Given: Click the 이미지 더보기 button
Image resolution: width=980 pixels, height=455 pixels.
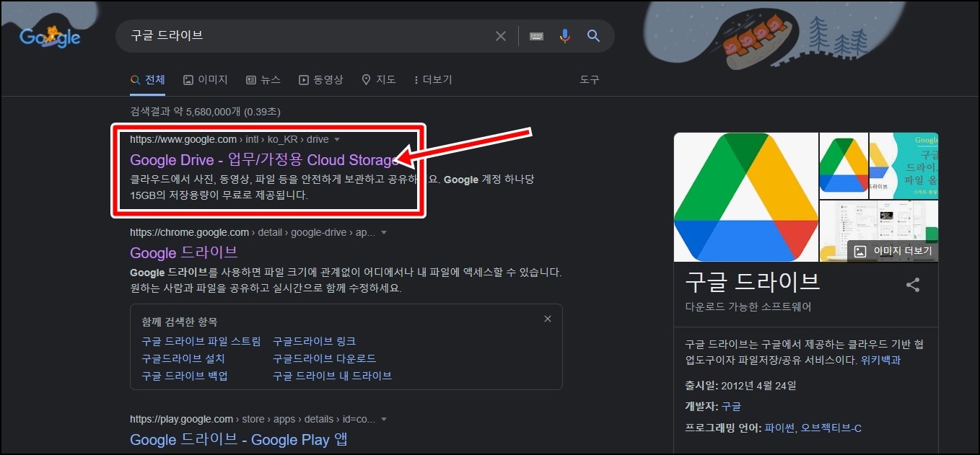Looking at the screenshot, I should pos(893,251).
